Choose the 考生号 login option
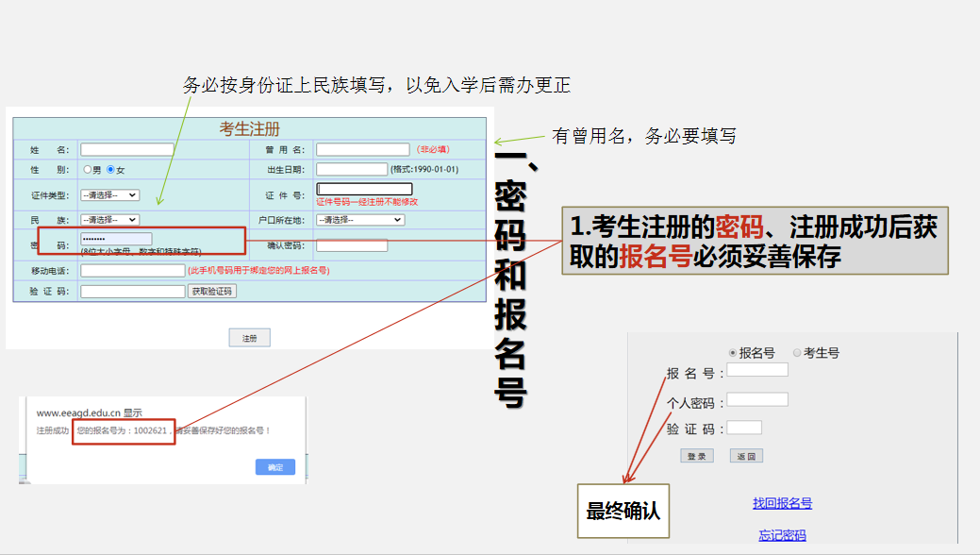This screenshot has width=980, height=555. coord(797,351)
